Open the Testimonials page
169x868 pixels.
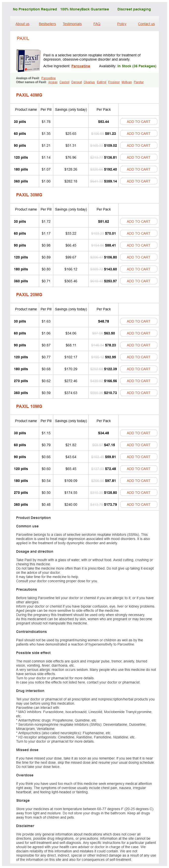pyautogui.click(x=72, y=24)
